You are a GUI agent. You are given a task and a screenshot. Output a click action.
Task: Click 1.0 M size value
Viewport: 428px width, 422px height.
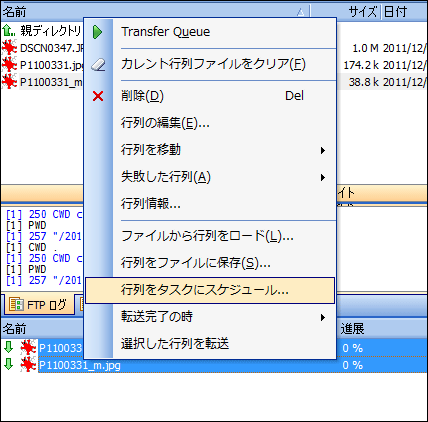click(365, 48)
